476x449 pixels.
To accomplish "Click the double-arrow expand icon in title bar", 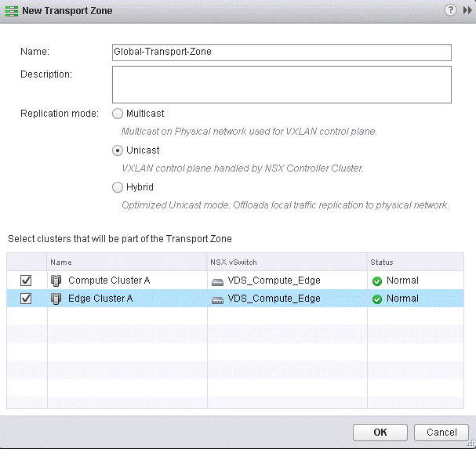I will pyautogui.click(x=467, y=10).
